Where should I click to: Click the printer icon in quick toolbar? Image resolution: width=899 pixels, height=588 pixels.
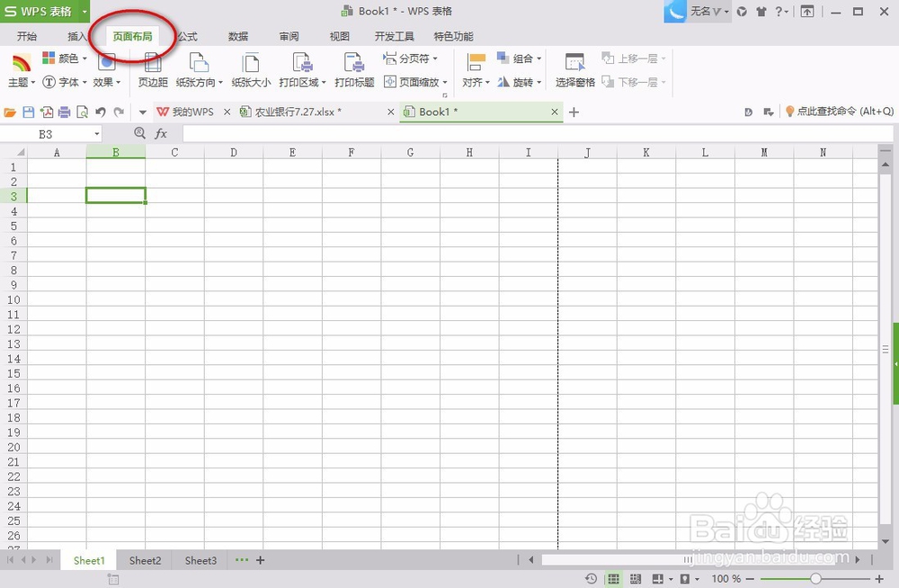coord(64,111)
